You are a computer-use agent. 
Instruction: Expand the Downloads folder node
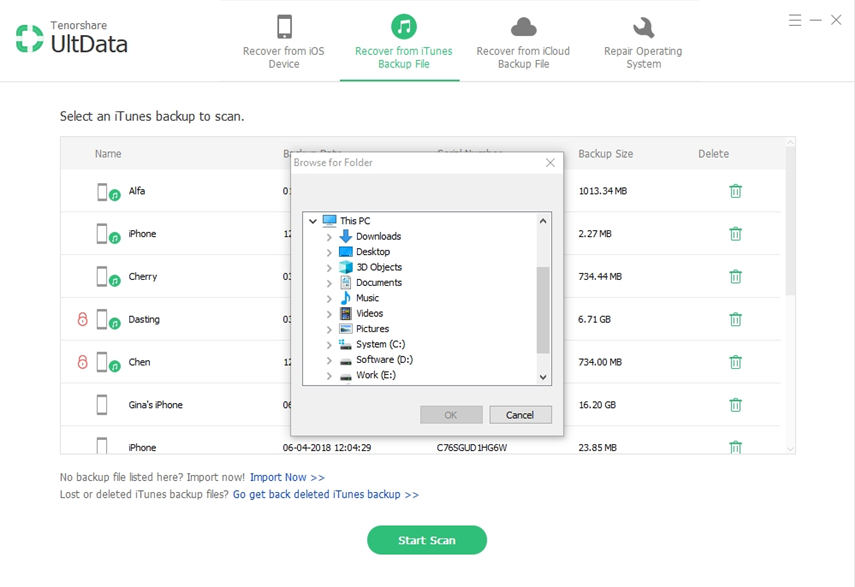[x=329, y=237]
